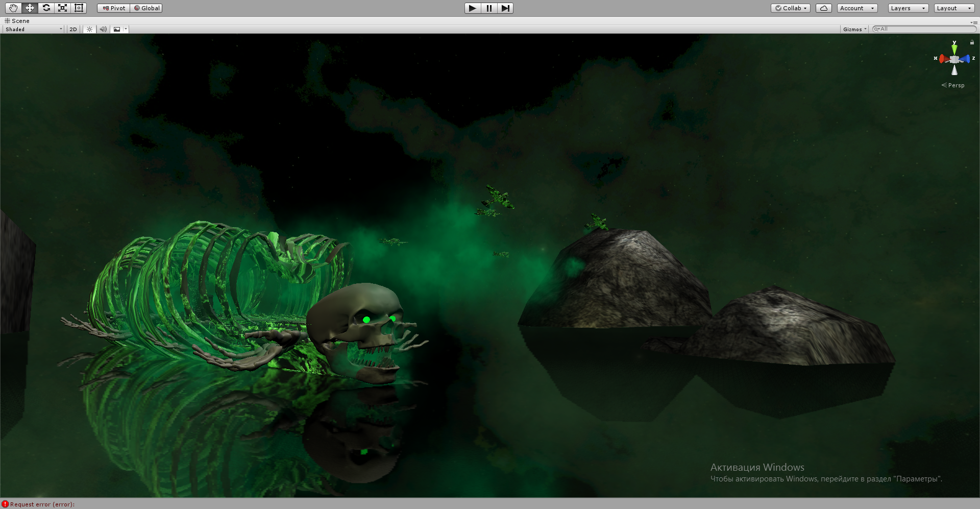
Task: Click the scene gizmo rotation lock icon
Action: pos(972,42)
